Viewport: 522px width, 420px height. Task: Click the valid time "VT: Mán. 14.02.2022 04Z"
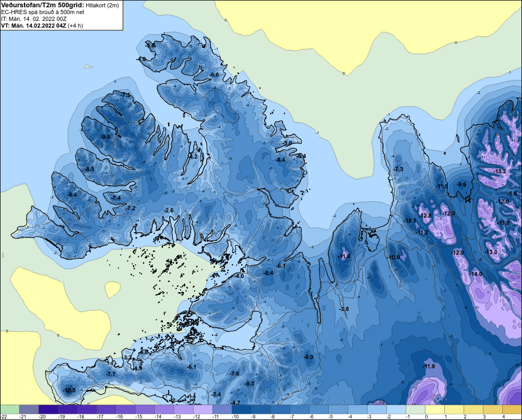33,26
